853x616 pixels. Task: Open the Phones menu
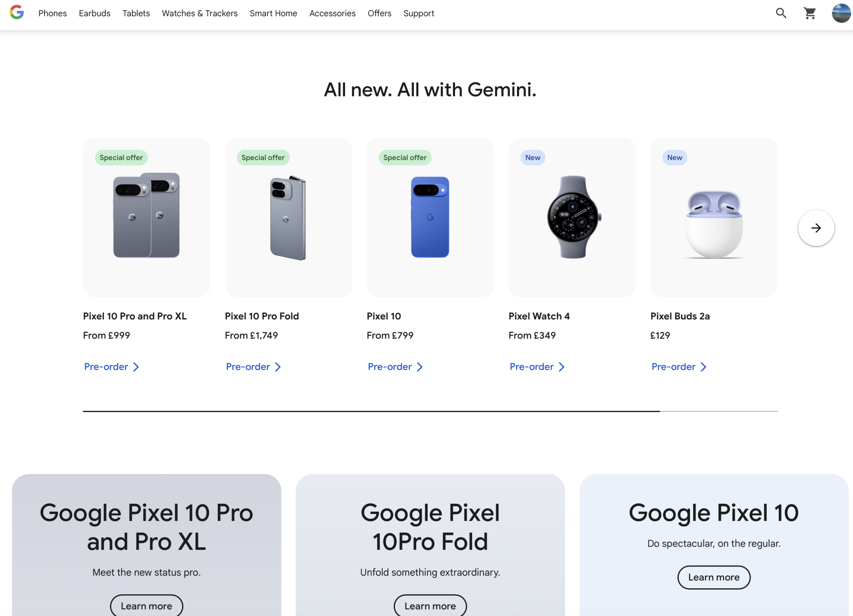coord(52,13)
